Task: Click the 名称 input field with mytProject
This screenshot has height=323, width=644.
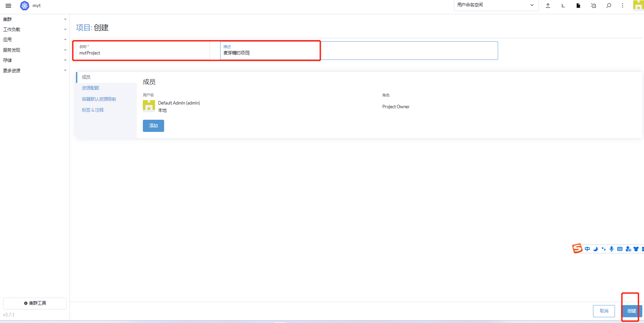Action: tap(143, 50)
